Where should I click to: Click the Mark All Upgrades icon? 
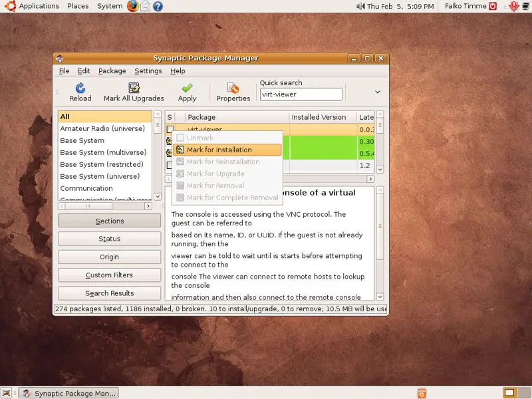[x=134, y=88]
